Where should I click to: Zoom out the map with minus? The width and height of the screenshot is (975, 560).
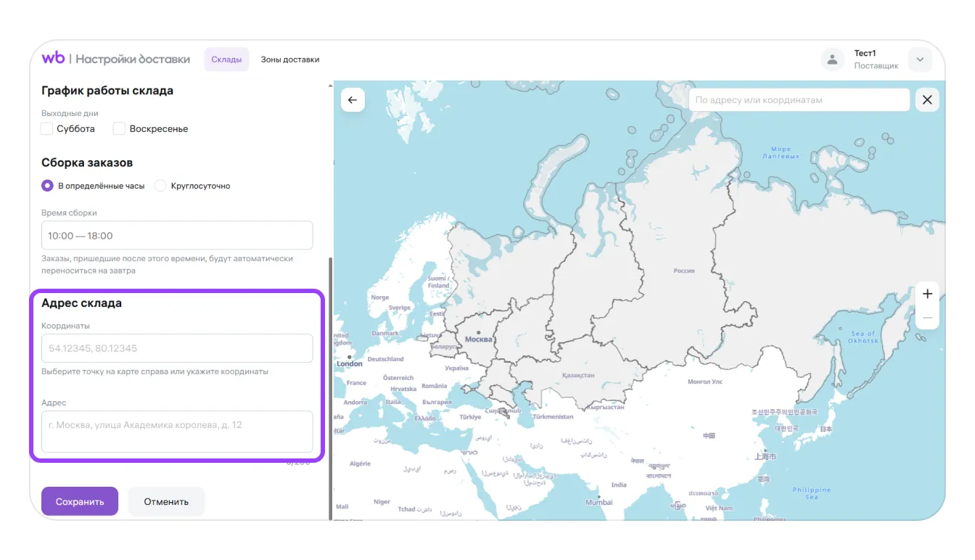927,318
